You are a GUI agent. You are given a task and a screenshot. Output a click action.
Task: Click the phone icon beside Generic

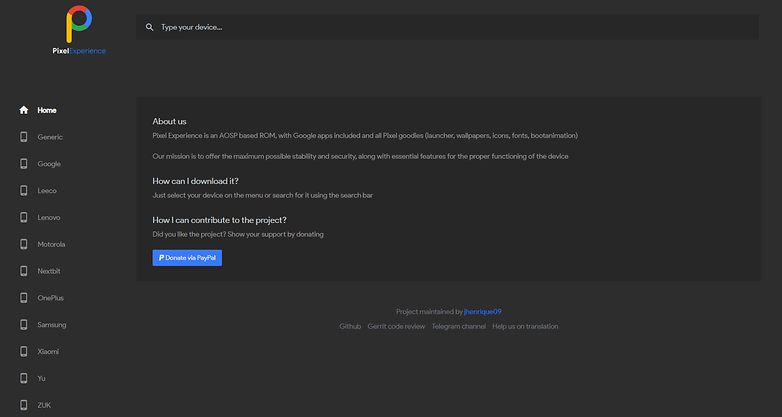(x=23, y=137)
